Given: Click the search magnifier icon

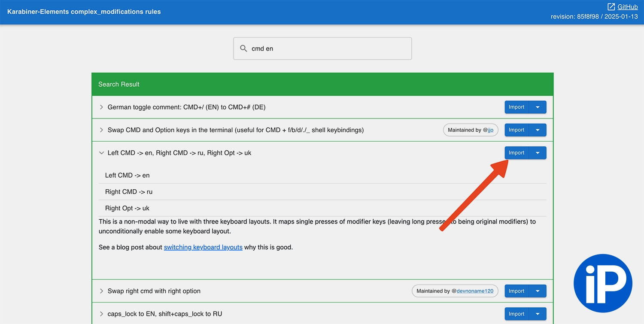Looking at the screenshot, I should (x=243, y=48).
